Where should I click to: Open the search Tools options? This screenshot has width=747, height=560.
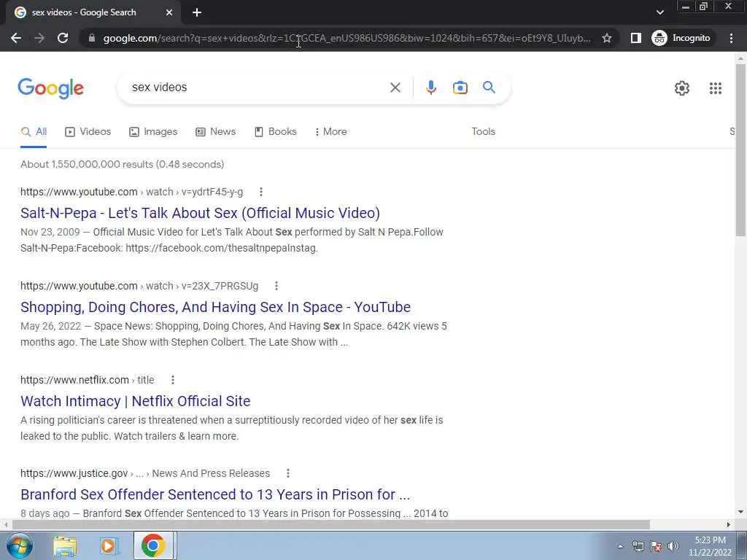(x=483, y=132)
